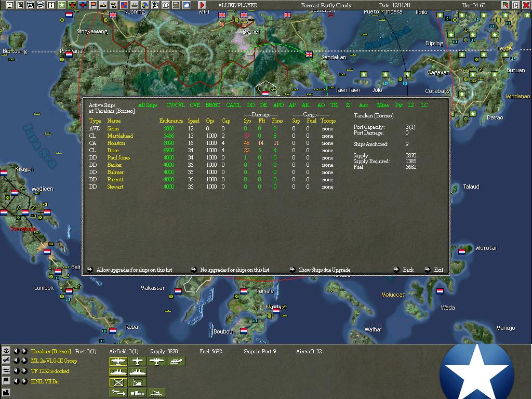Click the information 'i' toolbar icon

tap(51, 5)
